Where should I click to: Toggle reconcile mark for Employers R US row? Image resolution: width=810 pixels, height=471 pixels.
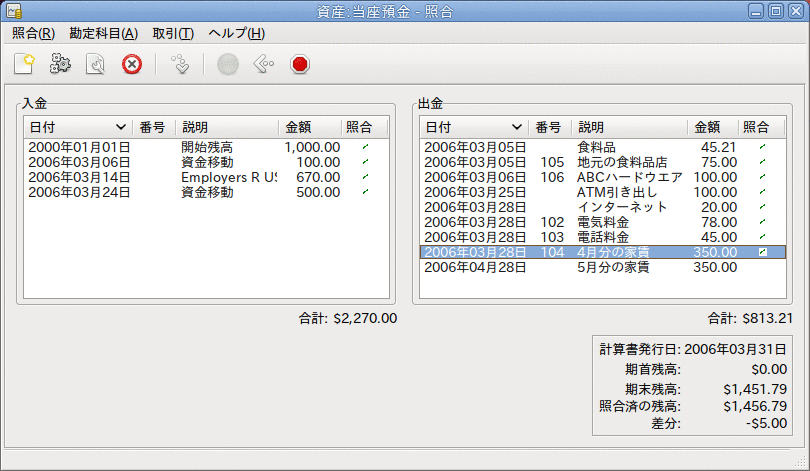(x=365, y=177)
